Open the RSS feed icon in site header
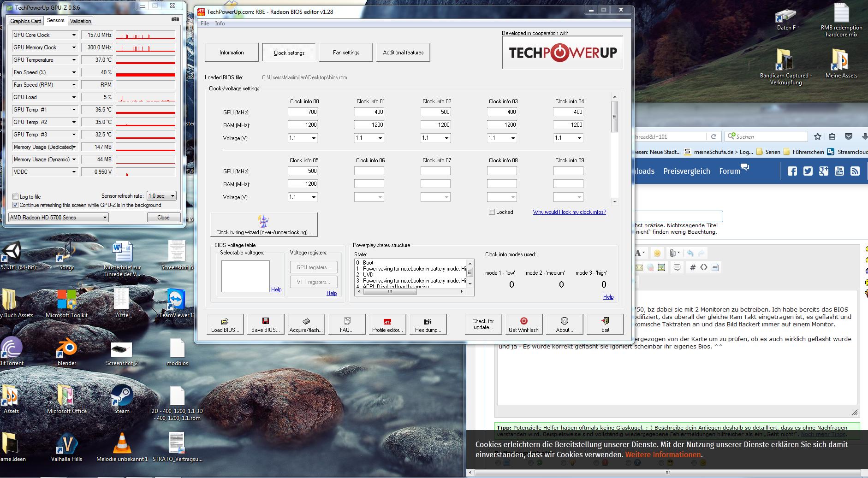 coord(855,171)
